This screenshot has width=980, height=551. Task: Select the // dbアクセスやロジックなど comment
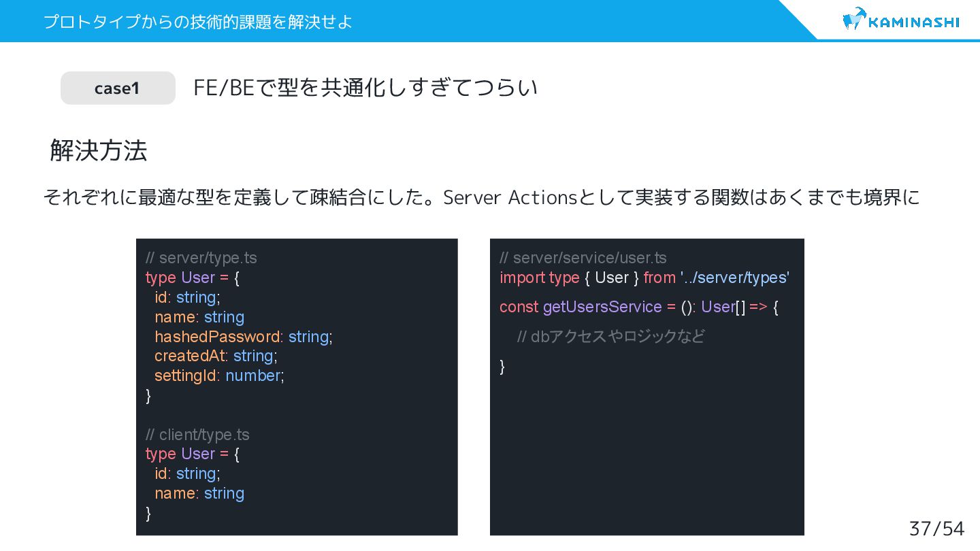click(x=610, y=336)
